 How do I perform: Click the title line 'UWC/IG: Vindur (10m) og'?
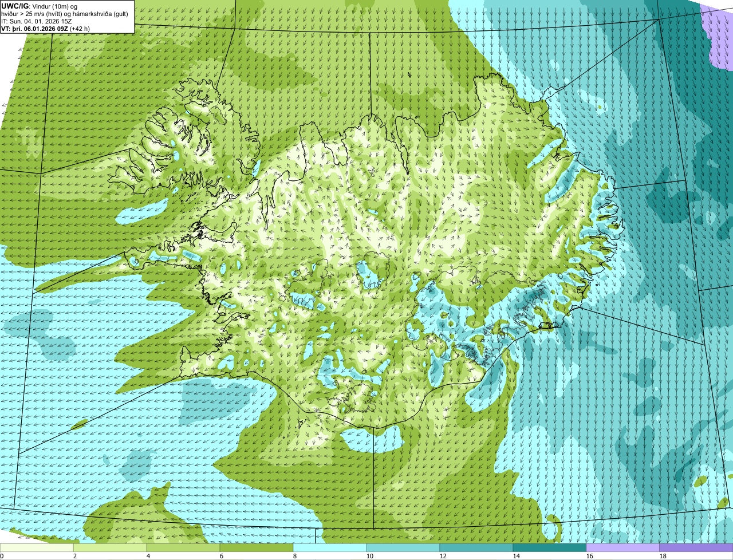39,6
